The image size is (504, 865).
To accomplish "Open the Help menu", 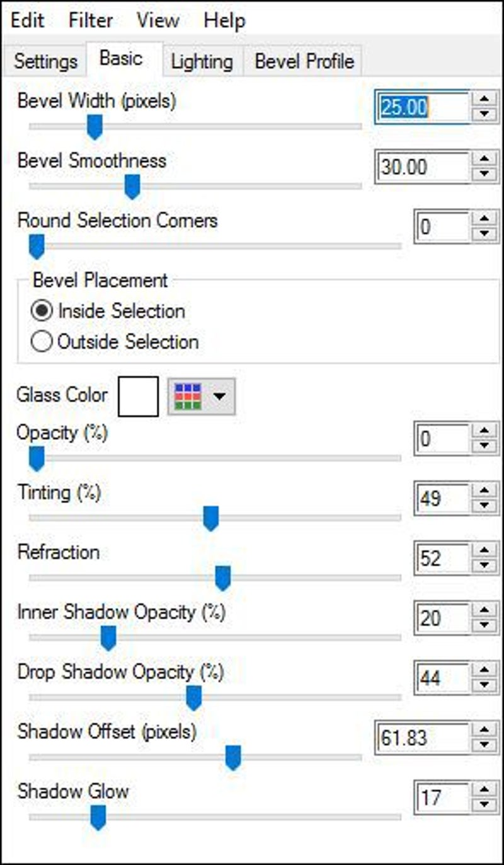I will point(224,20).
